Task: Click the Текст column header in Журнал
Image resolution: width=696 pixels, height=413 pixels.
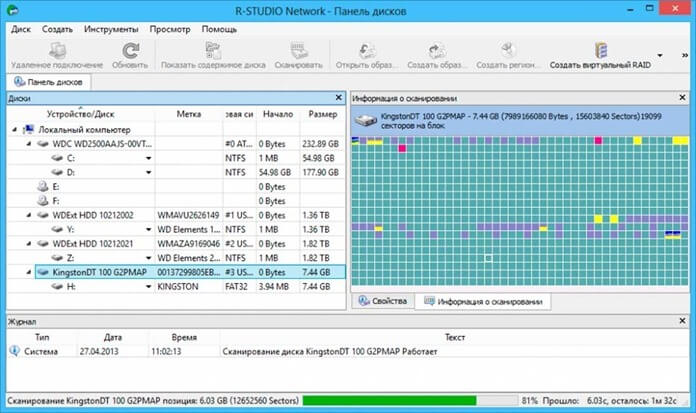Action: pos(455,338)
